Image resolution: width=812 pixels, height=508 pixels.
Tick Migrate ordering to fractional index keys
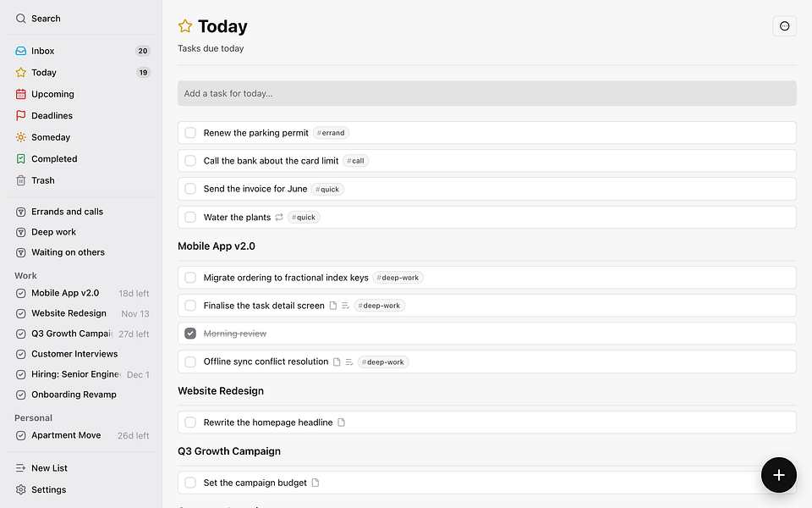190,278
